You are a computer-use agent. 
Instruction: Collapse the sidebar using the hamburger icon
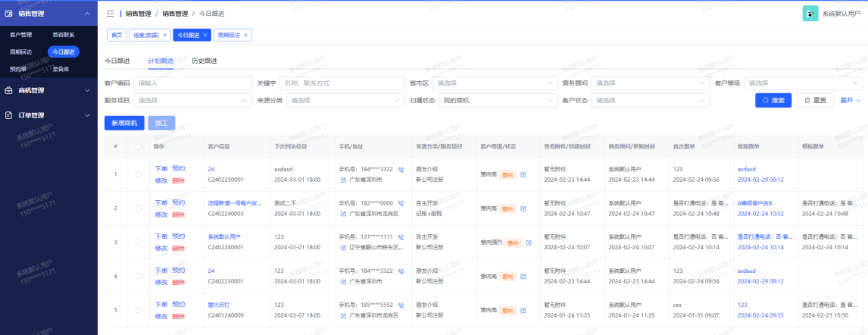(x=110, y=14)
